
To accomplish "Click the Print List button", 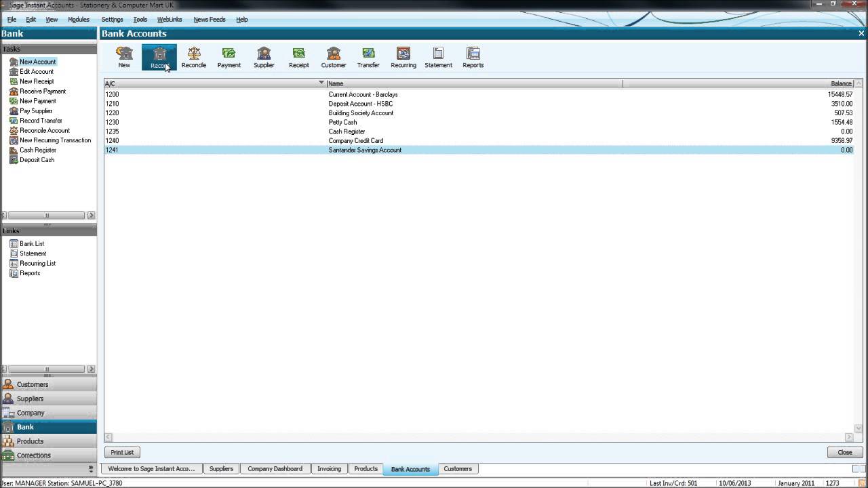I will (x=122, y=452).
